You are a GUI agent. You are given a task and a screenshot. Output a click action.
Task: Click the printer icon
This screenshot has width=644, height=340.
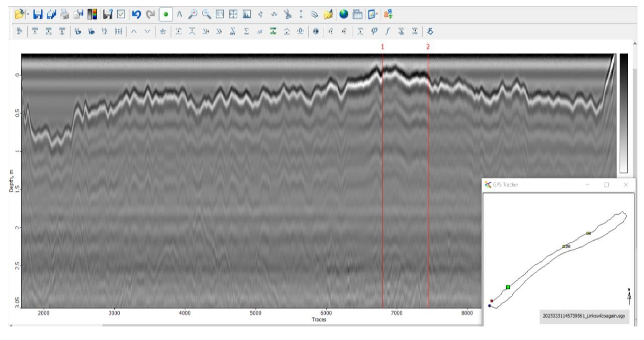tap(65, 14)
